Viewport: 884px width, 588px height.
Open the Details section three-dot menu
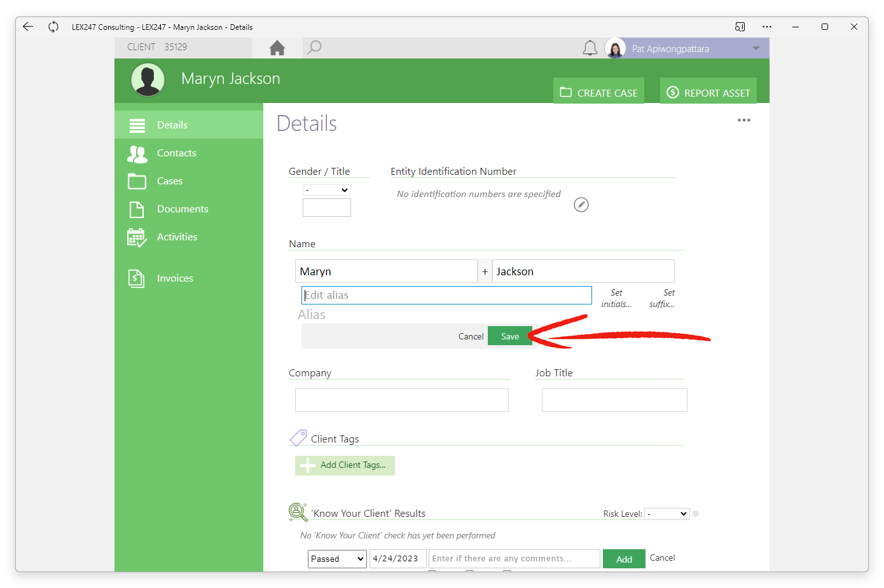(744, 120)
